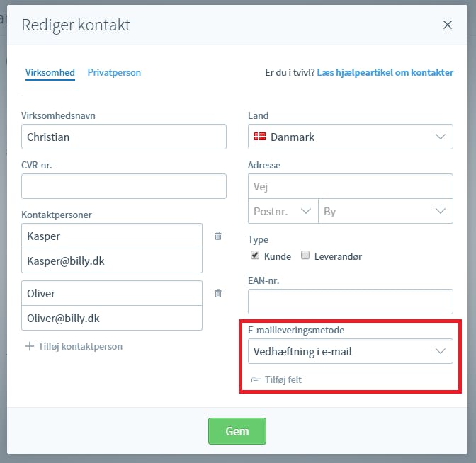Open the Land dropdown showing Danmark
476x463 pixels.
coord(351,137)
